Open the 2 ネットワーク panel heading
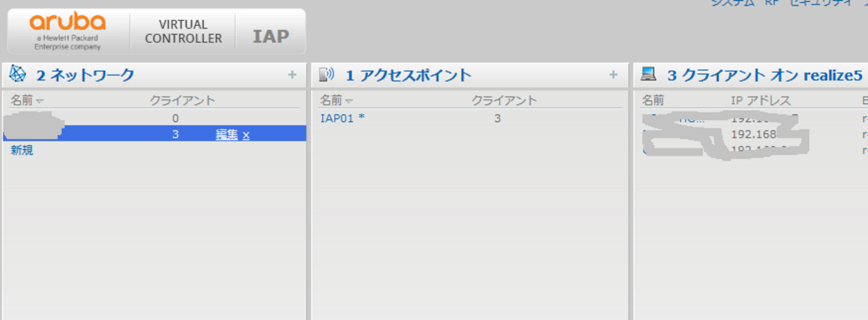 (x=86, y=75)
